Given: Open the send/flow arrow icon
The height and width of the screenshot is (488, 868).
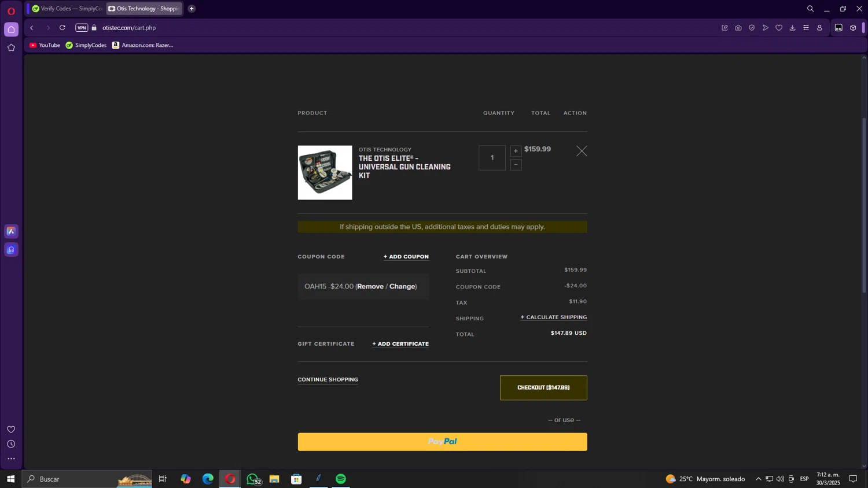Looking at the screenshot, I should click(766, 28).
